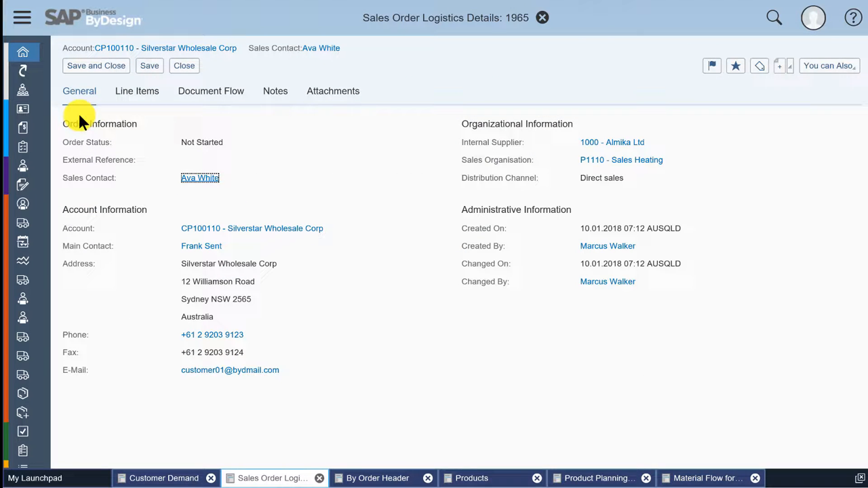Click Save and Close button
This screenshot has height=488, width=868.
click(x=96, y=66)
